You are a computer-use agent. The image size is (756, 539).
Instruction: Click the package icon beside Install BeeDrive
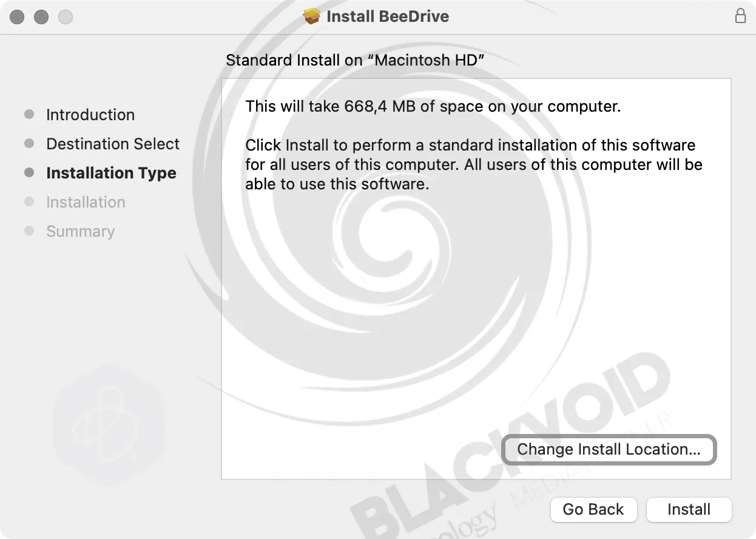click(312, 16)
